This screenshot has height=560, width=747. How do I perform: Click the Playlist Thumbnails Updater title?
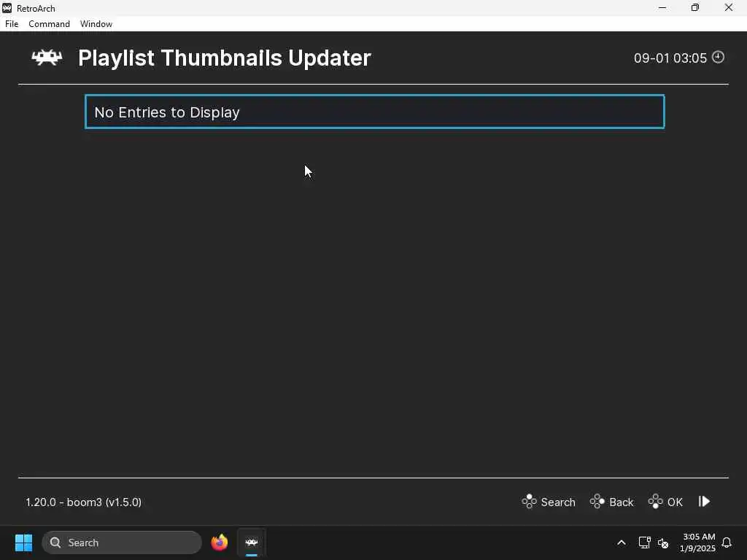[225, 58]
